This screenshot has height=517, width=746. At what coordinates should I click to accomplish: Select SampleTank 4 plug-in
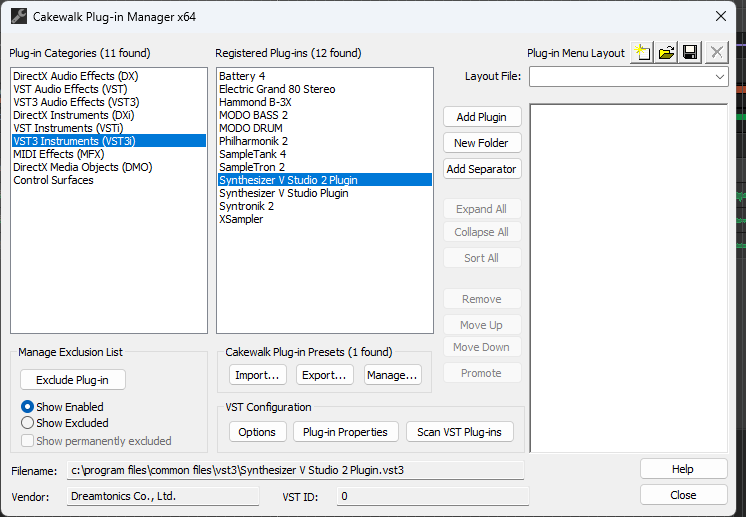[325, 154]
